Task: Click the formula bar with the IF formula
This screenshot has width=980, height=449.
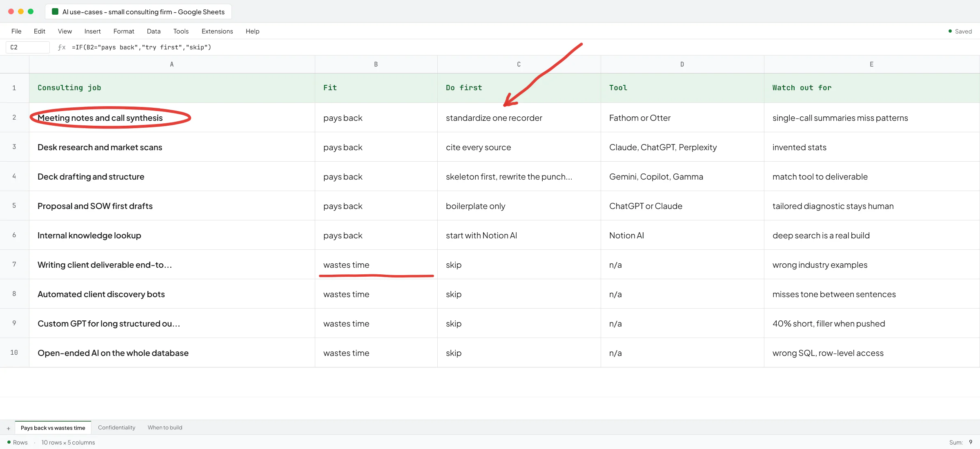Action: pyautogui.click(x=141, y=47)
